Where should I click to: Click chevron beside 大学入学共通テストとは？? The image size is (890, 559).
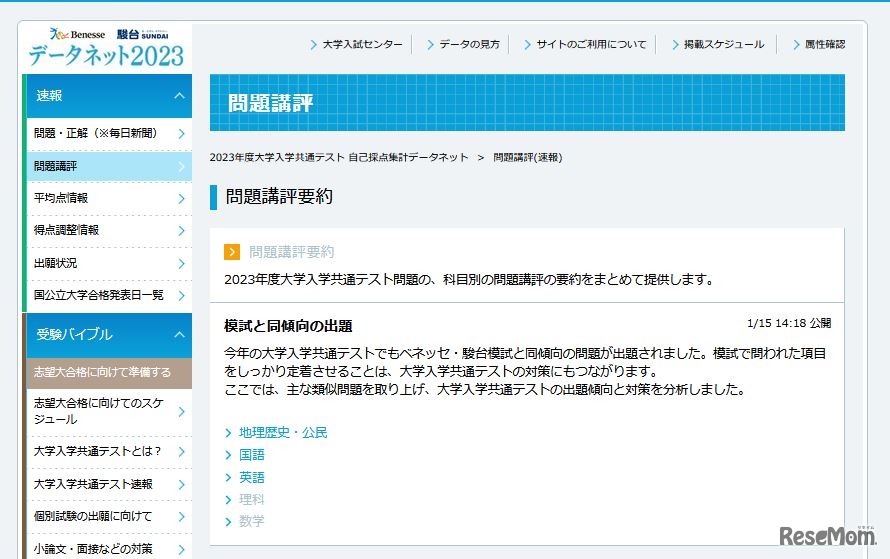coord(182,452)
